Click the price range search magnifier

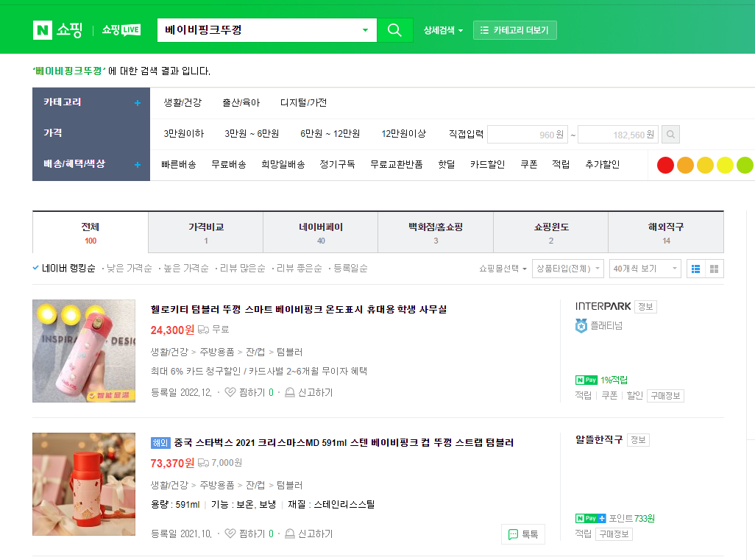coord(670,135)
